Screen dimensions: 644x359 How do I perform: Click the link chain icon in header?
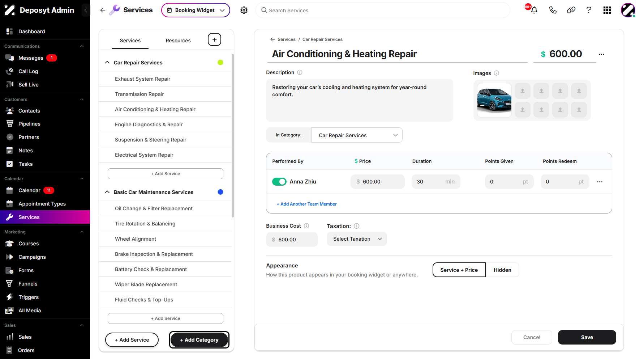(x=571, y=10)
